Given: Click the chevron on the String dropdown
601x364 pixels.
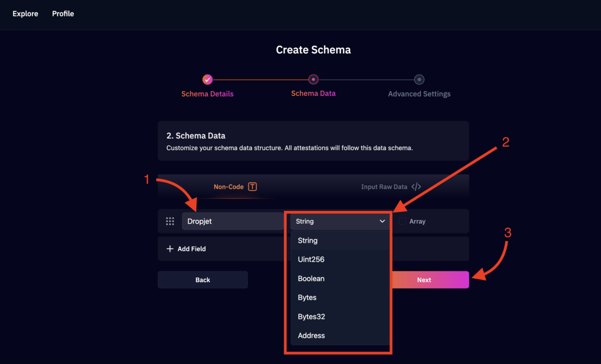Looking at the screenshot, I should tap(382, 221).
